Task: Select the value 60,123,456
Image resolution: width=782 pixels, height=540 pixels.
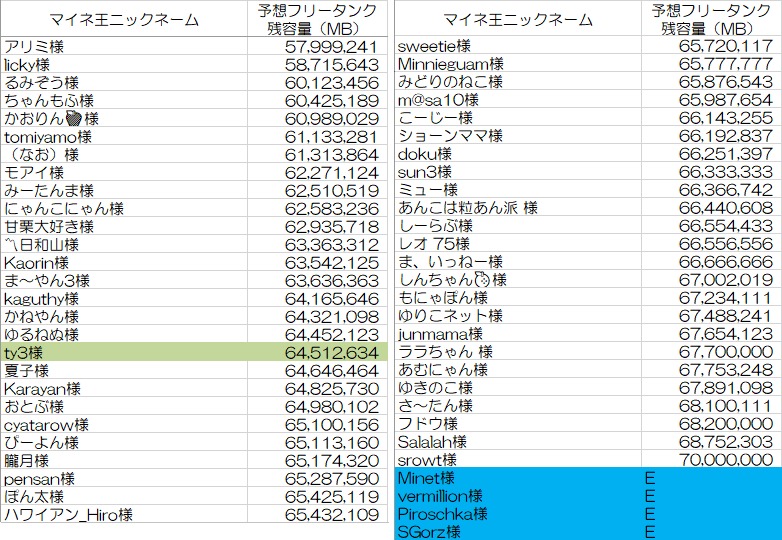Action: (x=332, y=83)
